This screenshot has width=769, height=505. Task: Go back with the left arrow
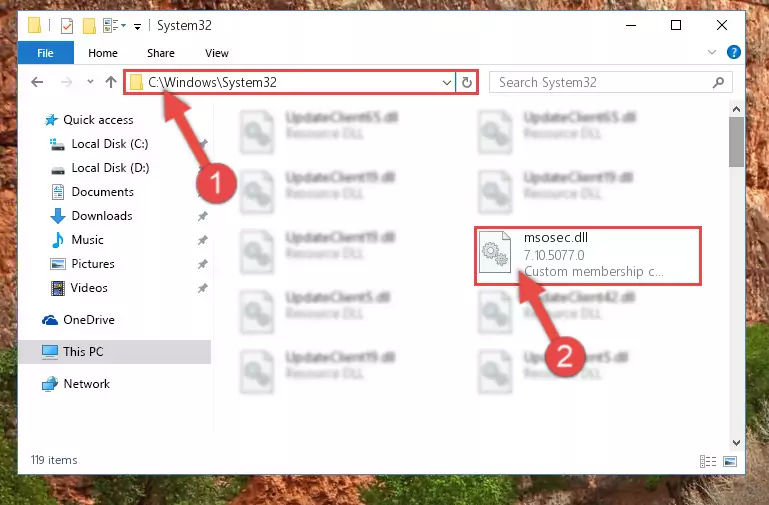pyautogui.click(x=37, y=82)
